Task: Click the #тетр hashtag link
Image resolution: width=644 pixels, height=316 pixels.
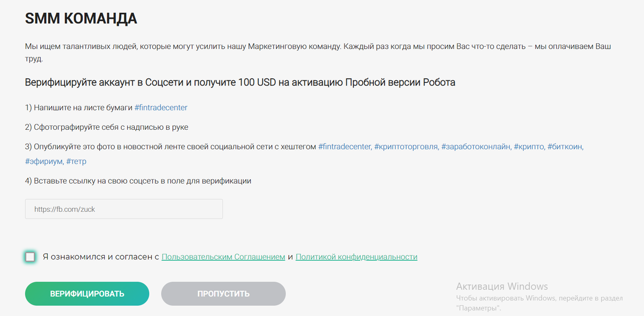Action: (75, 161)
